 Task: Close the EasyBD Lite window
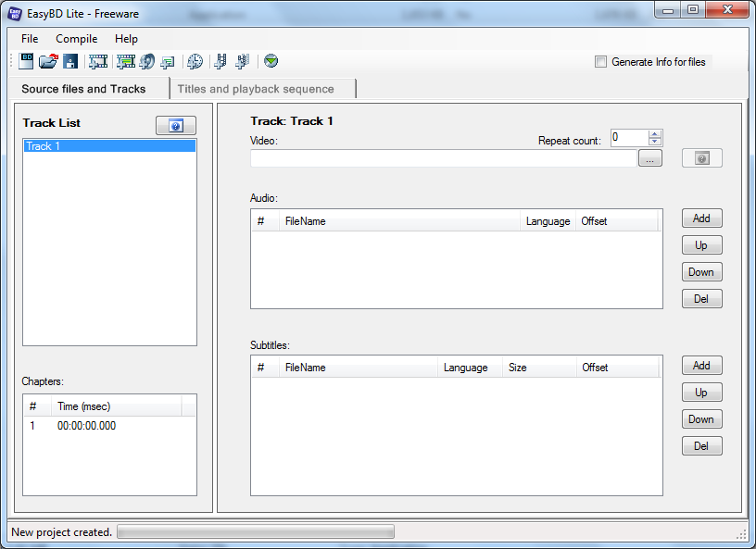727,9
